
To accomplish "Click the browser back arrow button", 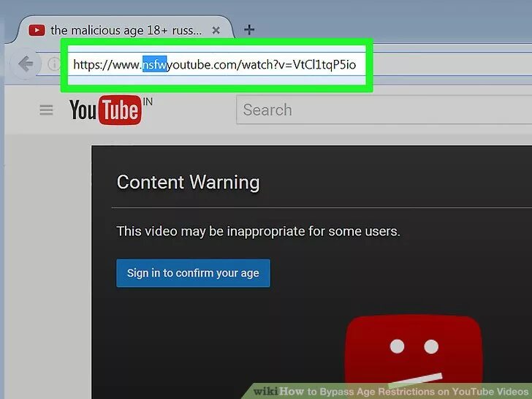I will coord(26,64).
